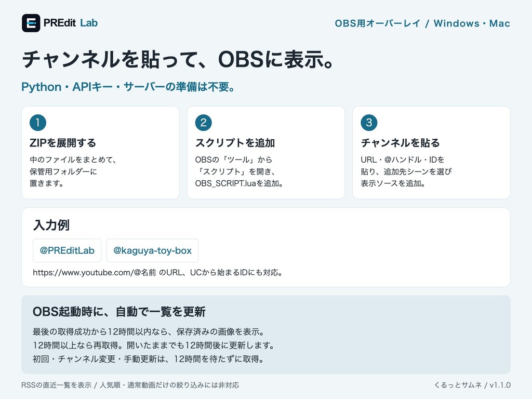
Task: Click the line '12時間以上なら再取得。開いたままでも12時間後に更新します。'
Action: [x=154, y=345]
